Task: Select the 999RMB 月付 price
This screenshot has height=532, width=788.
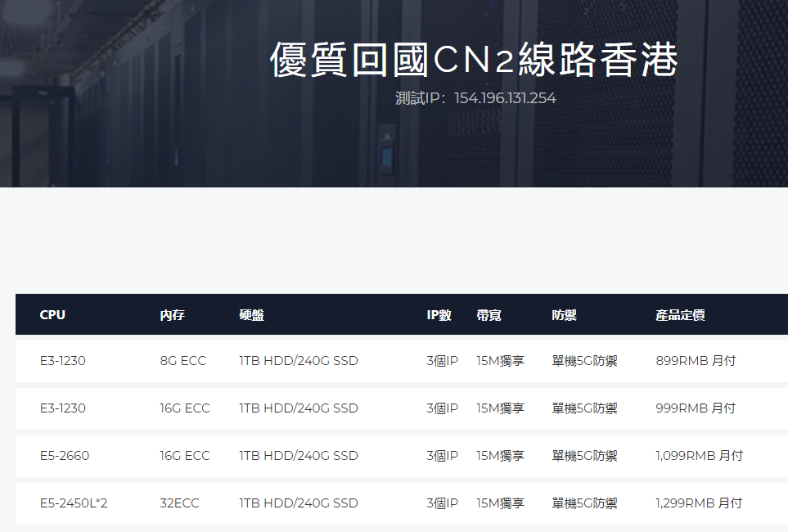Action: tap(696, 408)
